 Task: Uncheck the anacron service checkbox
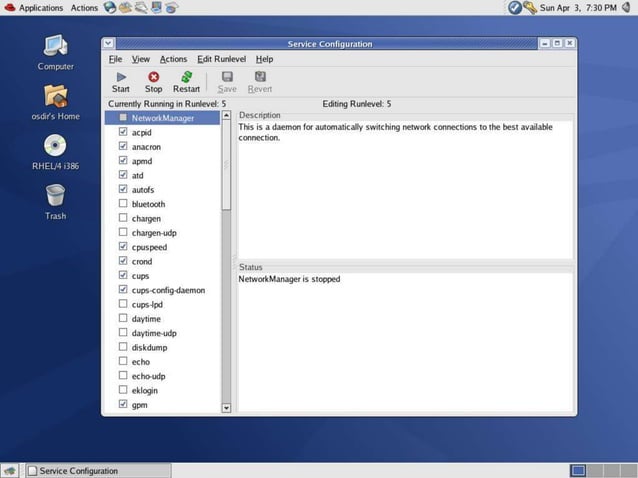(x=123, y=146)
